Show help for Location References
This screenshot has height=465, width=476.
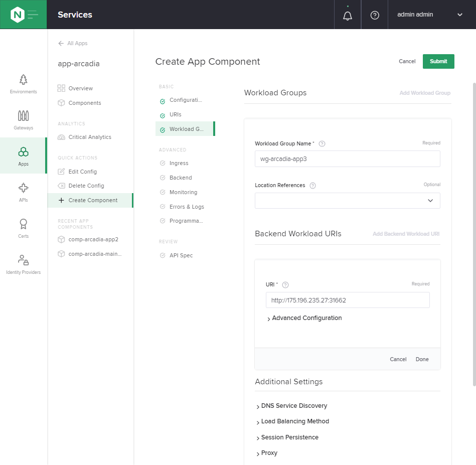[312, 186]
